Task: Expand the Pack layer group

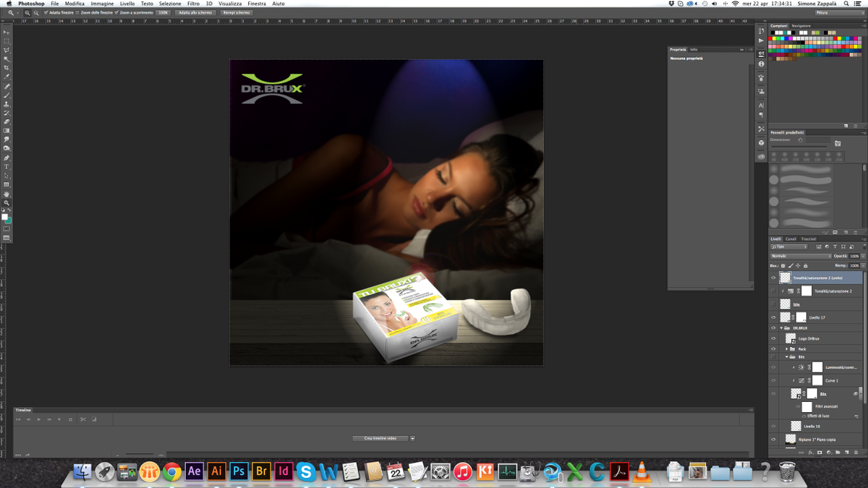Action: click(x=787, y=349)
